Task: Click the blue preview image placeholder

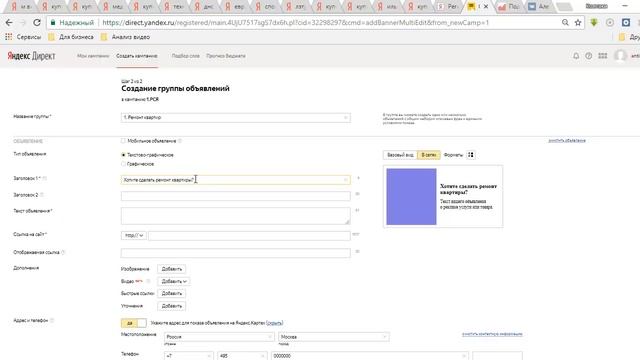Action: (x=411, y=197)
